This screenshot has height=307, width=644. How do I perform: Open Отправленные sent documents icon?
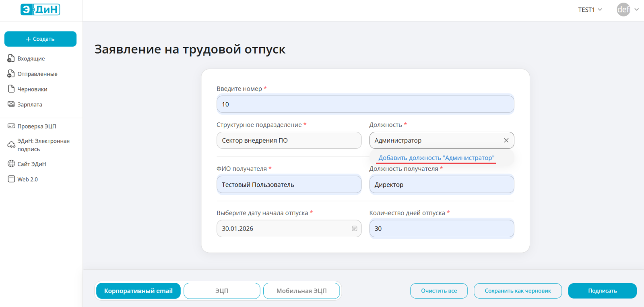pos(11,74)
